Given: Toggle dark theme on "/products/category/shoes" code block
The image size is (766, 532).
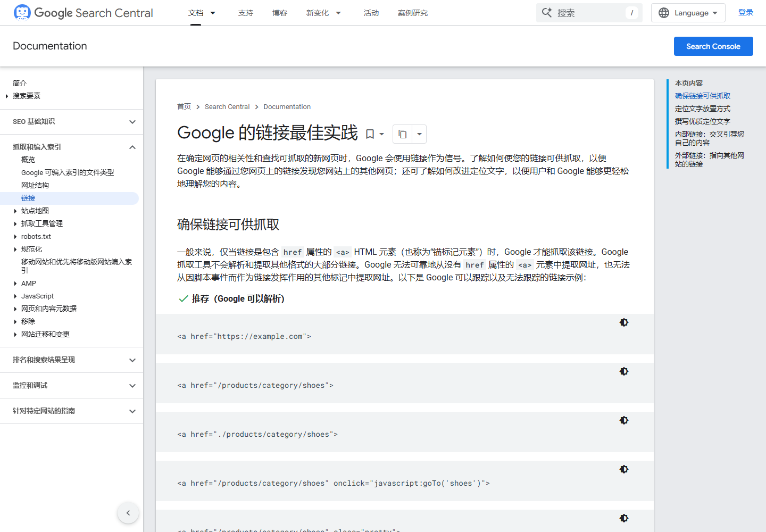Looking at the screenshot, I should point(624,371).
